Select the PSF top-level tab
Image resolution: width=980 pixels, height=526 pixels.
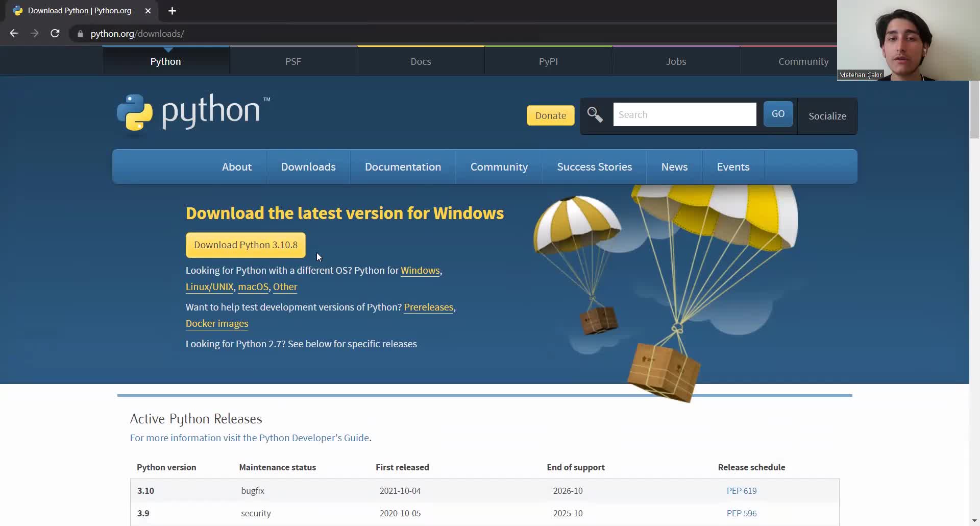[293, 61]
